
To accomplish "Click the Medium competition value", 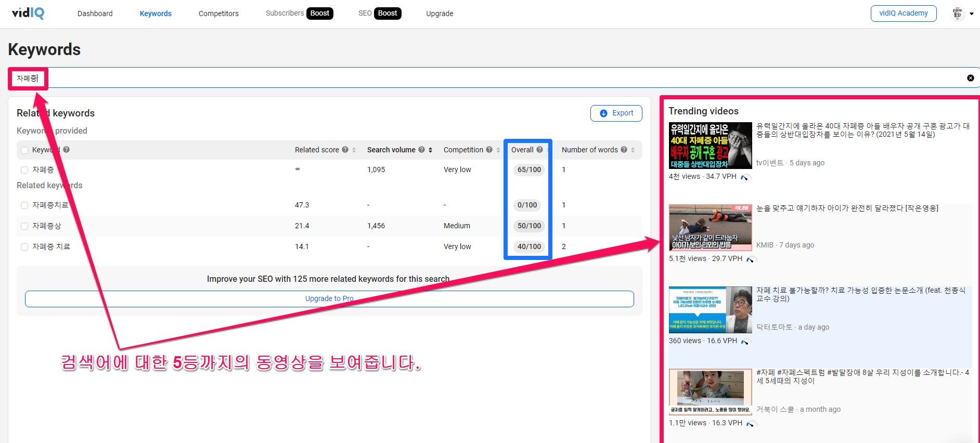I will click(x=457, y=226).
